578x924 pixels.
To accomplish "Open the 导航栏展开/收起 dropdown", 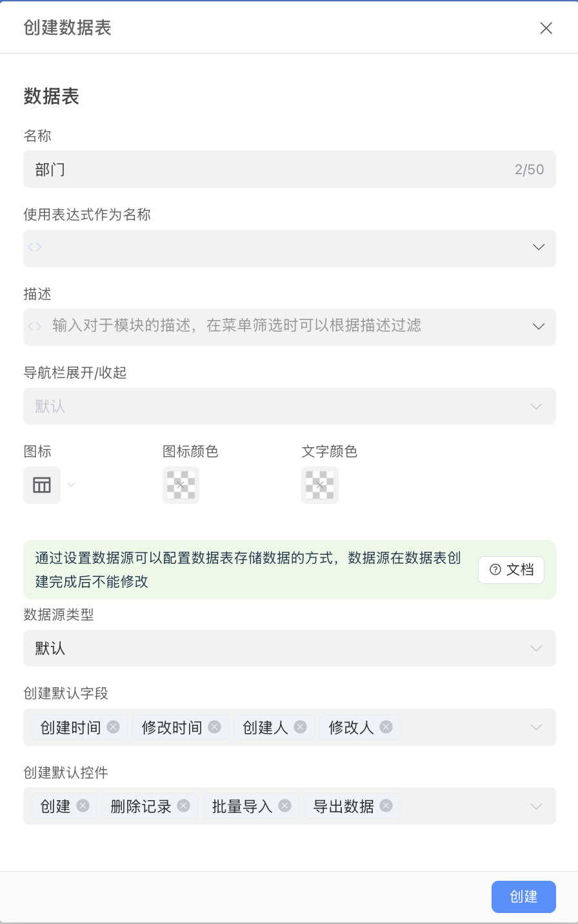I will click(289, 406).
